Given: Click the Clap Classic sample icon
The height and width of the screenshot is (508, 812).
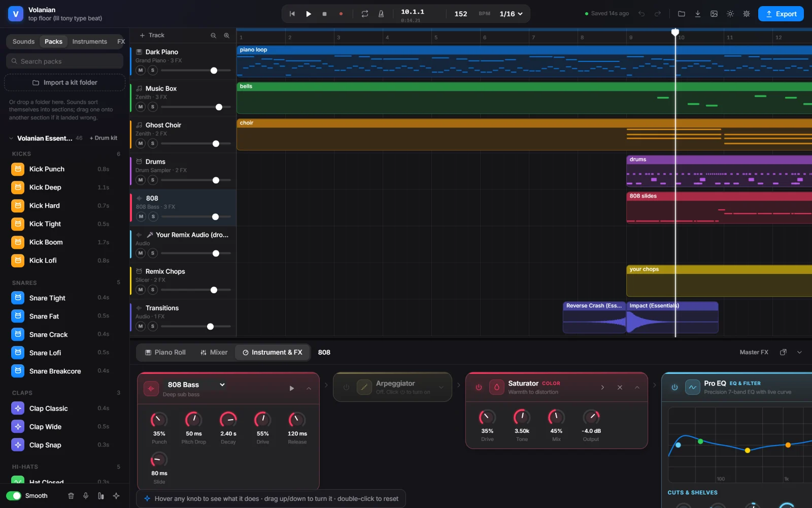Looking at the screenshot, I should coord(18,408).
